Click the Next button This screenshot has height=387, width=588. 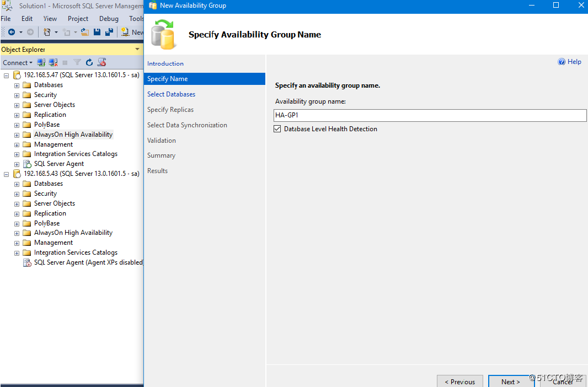511,381
